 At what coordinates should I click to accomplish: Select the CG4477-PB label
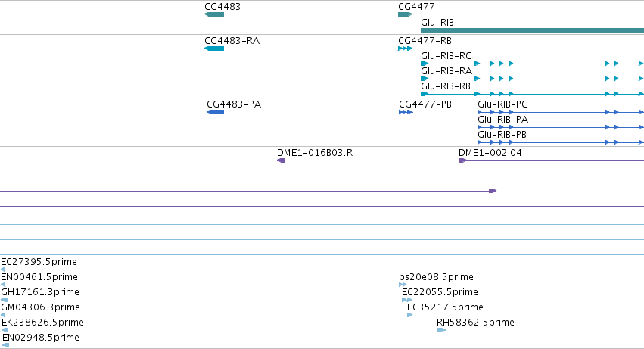(x=425, y=104)
